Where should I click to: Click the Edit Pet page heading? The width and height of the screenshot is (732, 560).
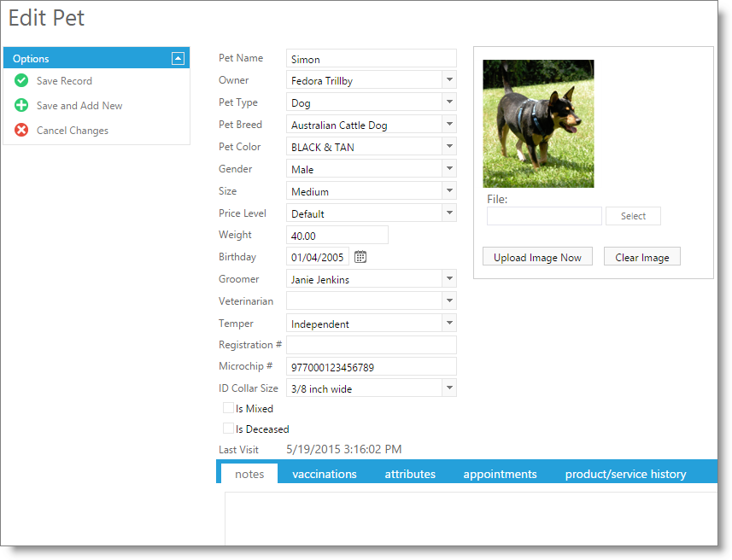pos(46,18)
